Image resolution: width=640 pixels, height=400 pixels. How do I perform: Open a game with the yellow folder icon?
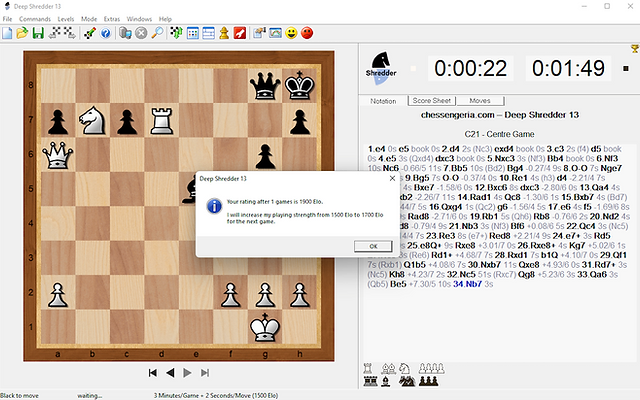click(x=22, y=33)
